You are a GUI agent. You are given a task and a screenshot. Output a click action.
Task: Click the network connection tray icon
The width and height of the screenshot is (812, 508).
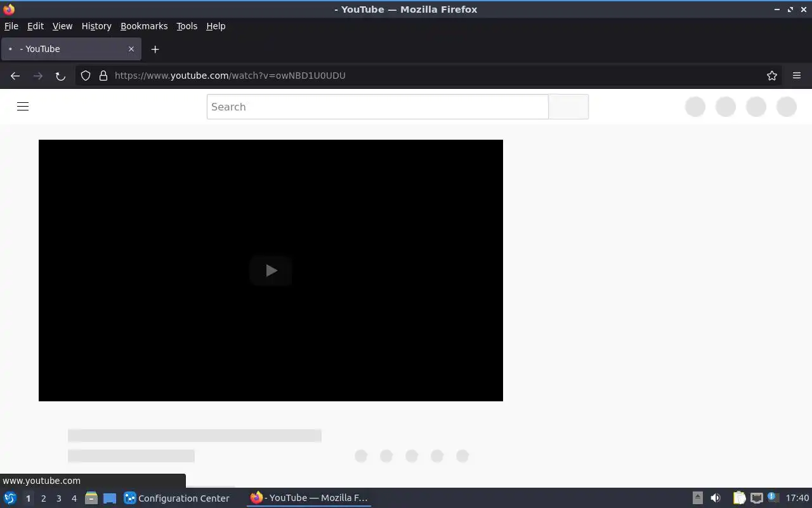pyautogui.click(x=756, y=498)
